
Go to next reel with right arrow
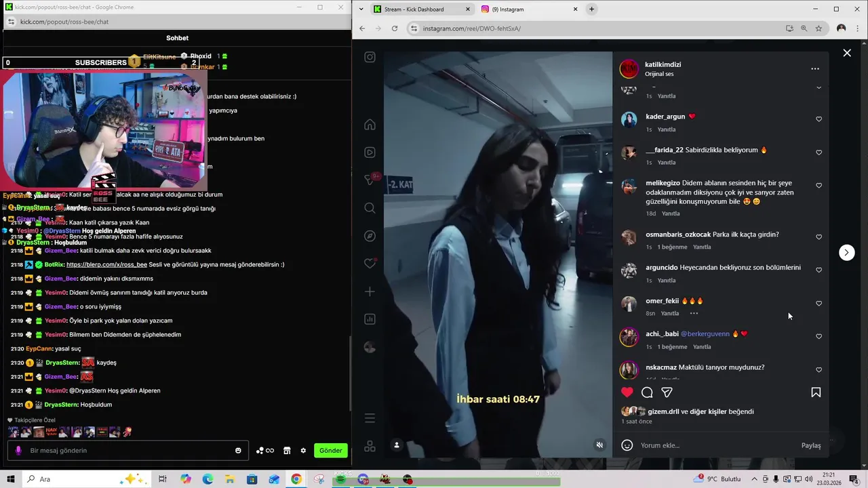point(846,252)
